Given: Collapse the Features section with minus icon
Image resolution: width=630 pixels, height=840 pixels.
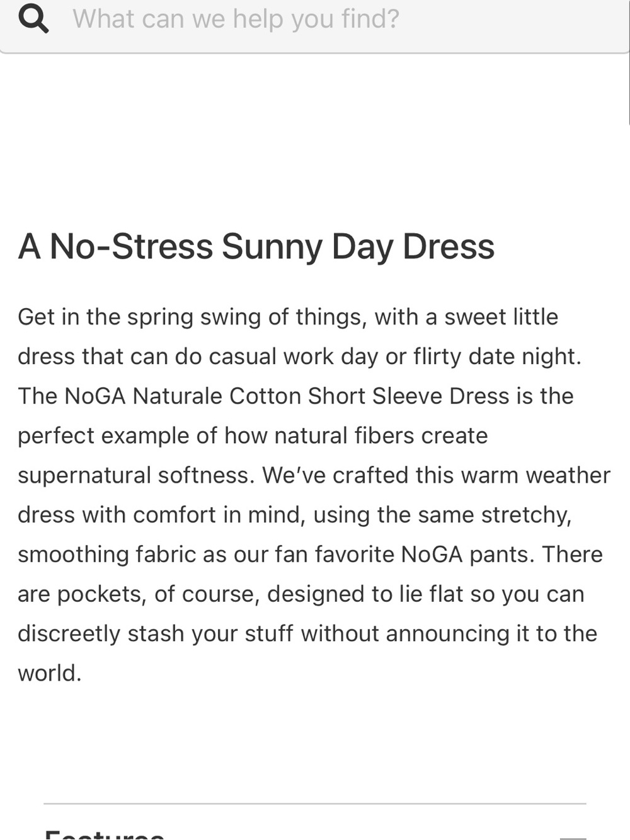Looking at the screenshot, I should pos(573,837).
